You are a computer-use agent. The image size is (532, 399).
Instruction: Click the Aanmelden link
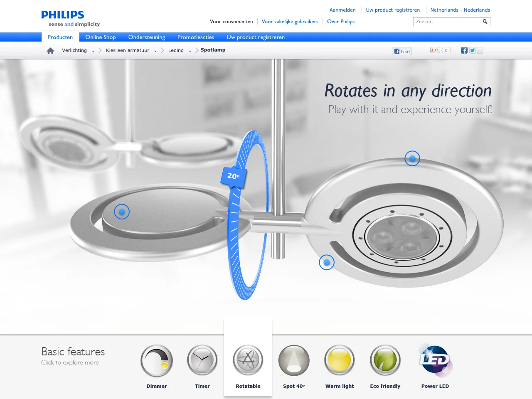coord(342,10)
